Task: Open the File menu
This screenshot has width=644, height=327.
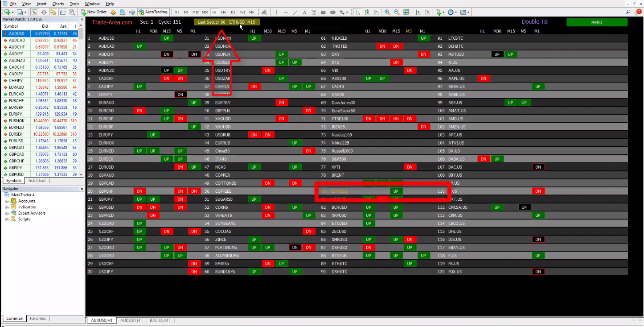Action: click(x=13, y=4)
